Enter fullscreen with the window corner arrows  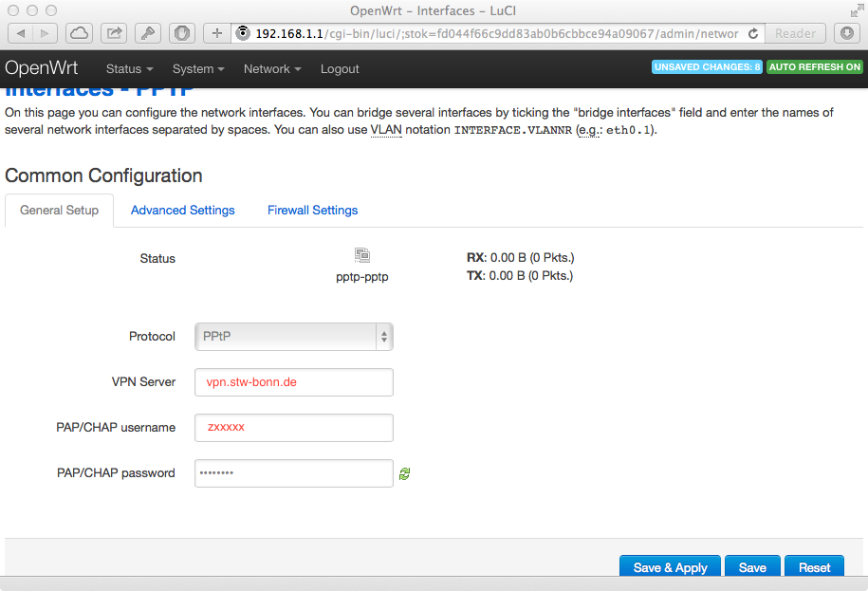[857, 10]
